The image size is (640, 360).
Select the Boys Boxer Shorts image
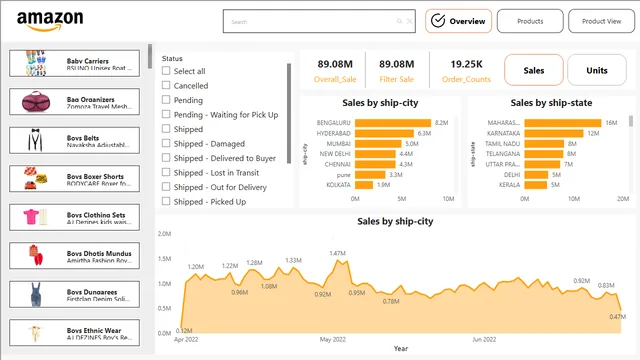pos(36,178)
